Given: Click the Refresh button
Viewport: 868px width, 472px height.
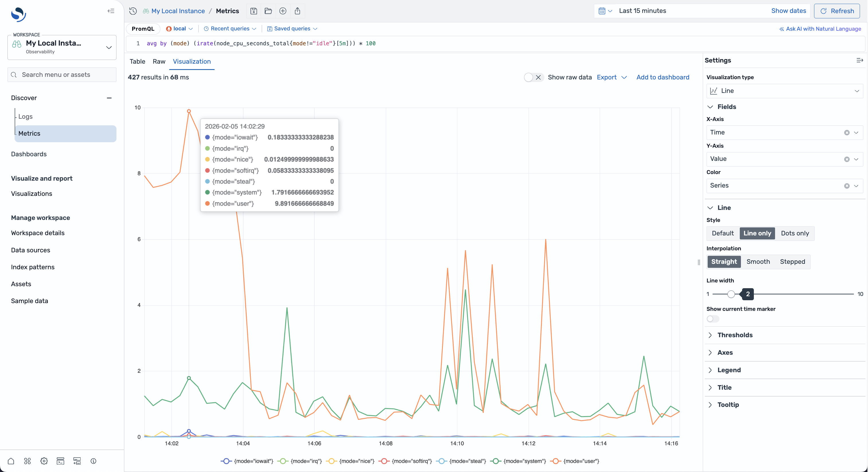Looking at the screenshot, I should pyautogui.click(x=837, y=11).
